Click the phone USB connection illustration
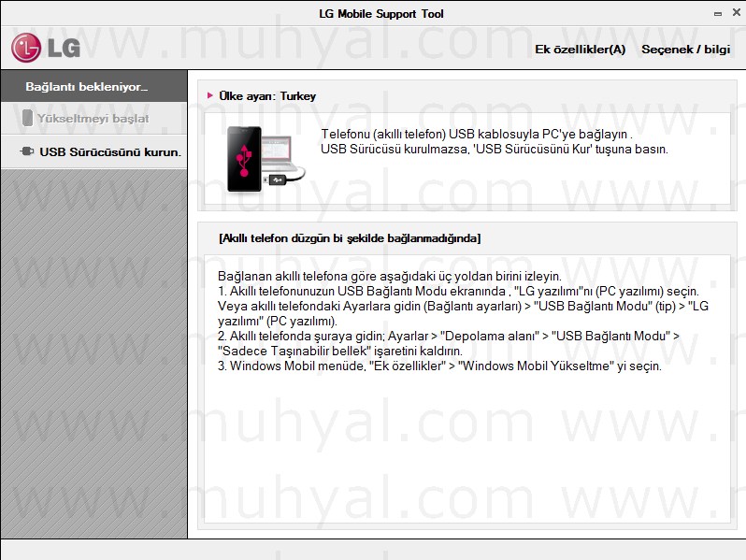The image size is (746, 560). click(265, 159)
